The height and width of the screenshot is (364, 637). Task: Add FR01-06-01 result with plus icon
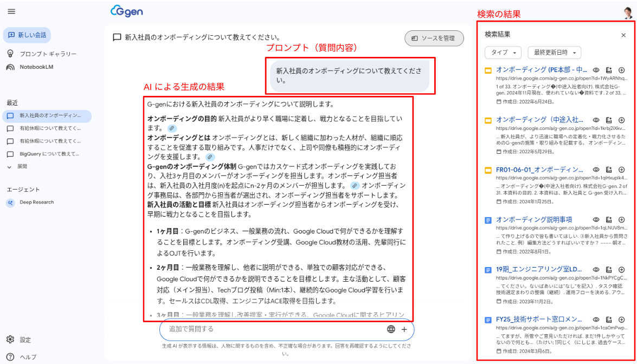[622, 170]
